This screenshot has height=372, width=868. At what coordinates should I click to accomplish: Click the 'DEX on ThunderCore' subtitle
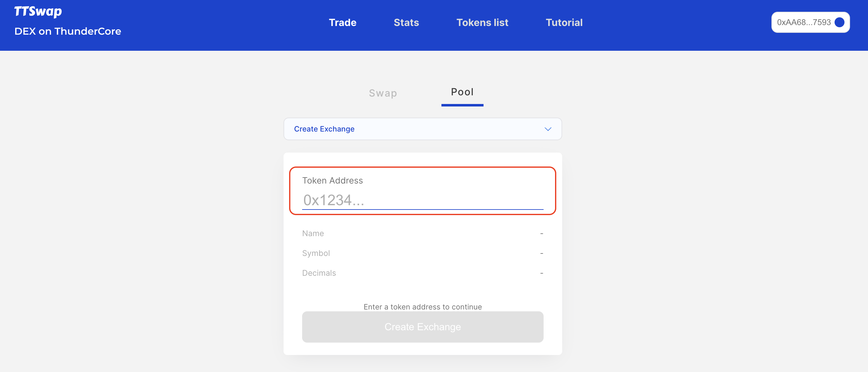tap(68, 31)
